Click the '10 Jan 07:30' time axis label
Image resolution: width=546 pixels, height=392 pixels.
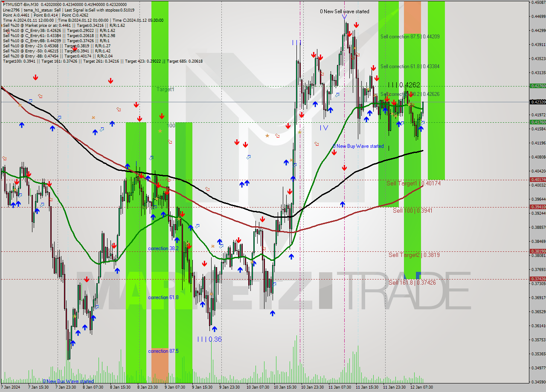coord(258,387)
